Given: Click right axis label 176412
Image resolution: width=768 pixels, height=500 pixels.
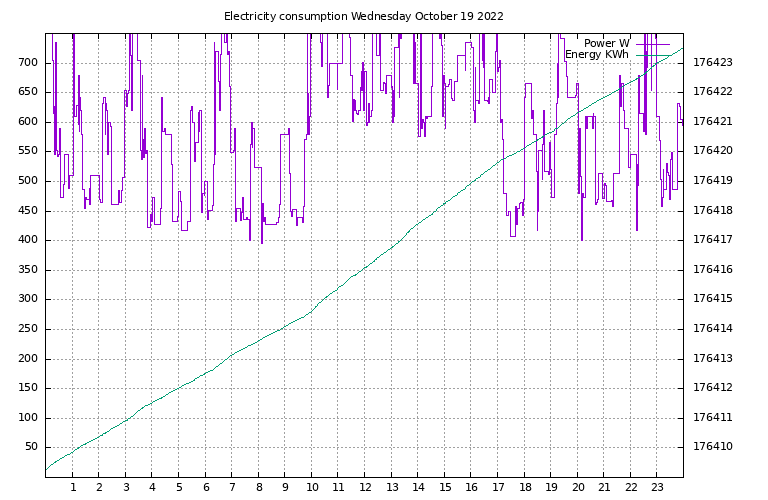Looking at the screenshot, I should tap(713, 388).
